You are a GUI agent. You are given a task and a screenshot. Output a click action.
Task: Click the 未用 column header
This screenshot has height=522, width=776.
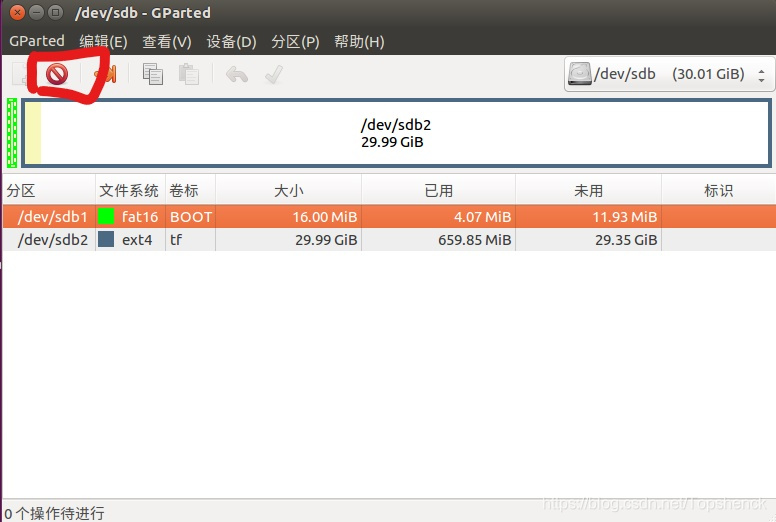pos(588,190)
